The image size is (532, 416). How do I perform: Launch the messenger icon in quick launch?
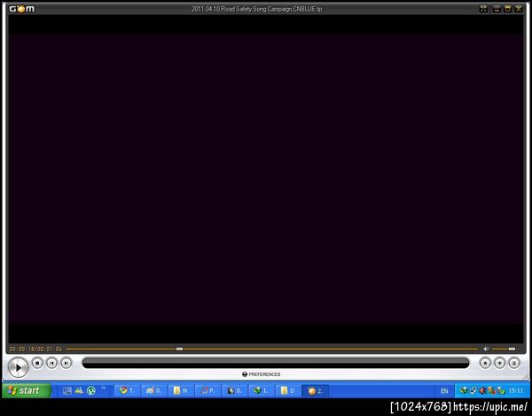[79, 390]
